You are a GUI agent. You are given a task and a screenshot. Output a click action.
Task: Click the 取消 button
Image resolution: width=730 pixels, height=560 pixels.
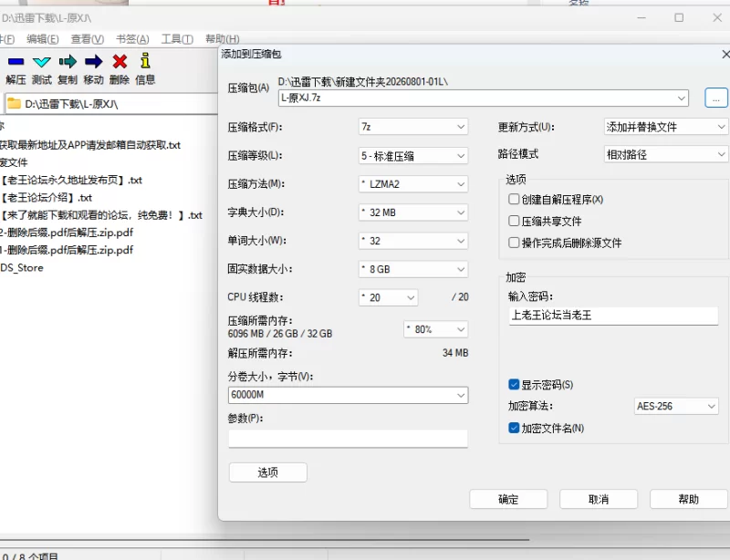coord(599,500)
